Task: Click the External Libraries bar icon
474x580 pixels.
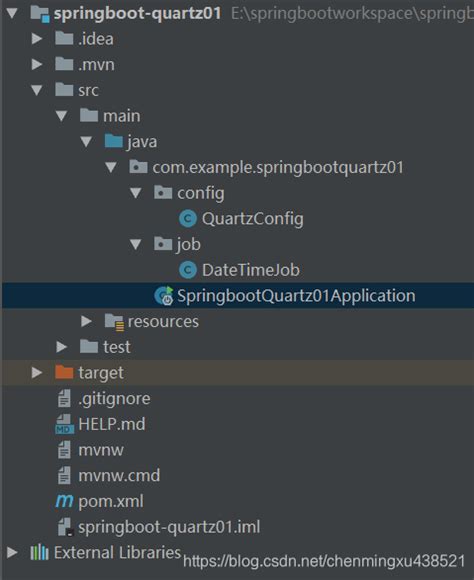Action: click(40, 553)
